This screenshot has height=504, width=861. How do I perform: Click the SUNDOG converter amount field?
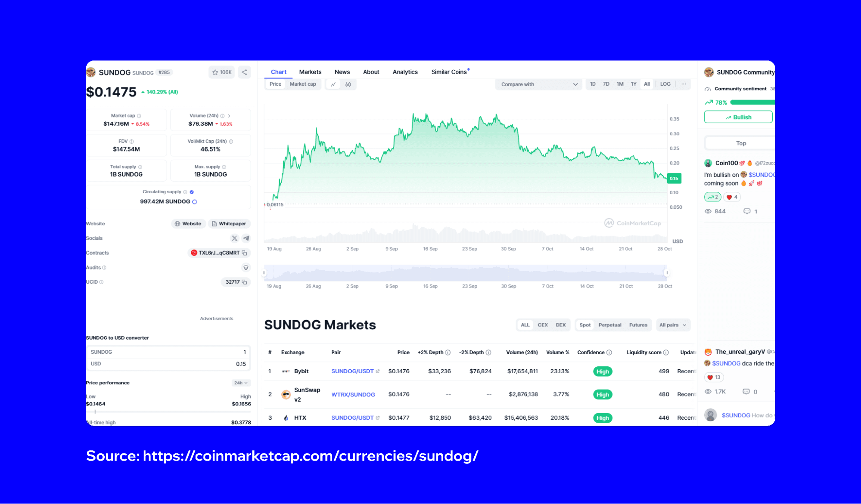[168, 352]
